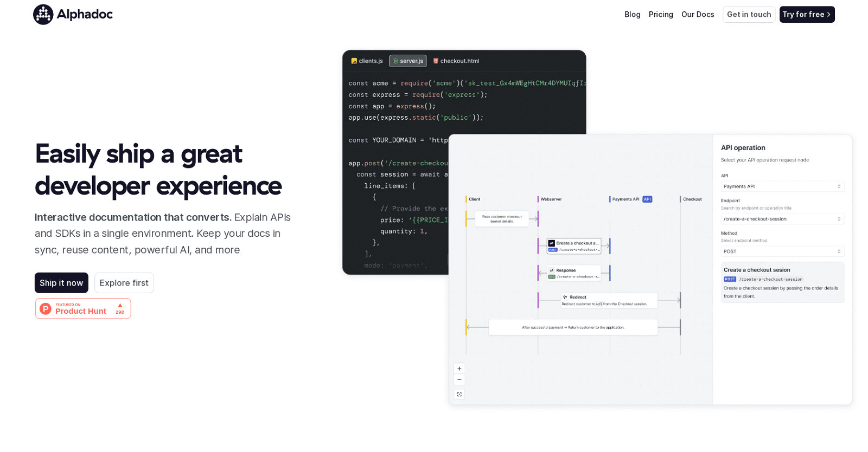The width and height of the screenshot is (868, 452).
Task: Open the Blog page
Action: pos(632,15)
